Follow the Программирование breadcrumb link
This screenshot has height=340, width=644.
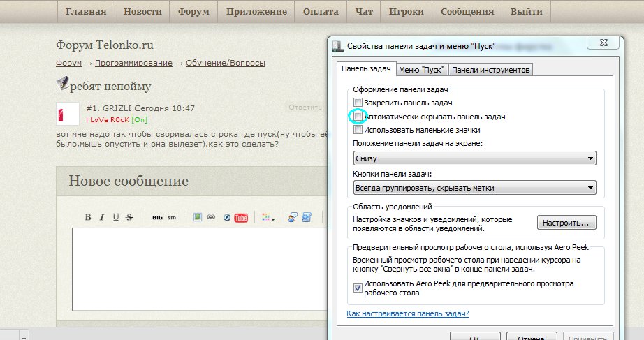point(133,63)
